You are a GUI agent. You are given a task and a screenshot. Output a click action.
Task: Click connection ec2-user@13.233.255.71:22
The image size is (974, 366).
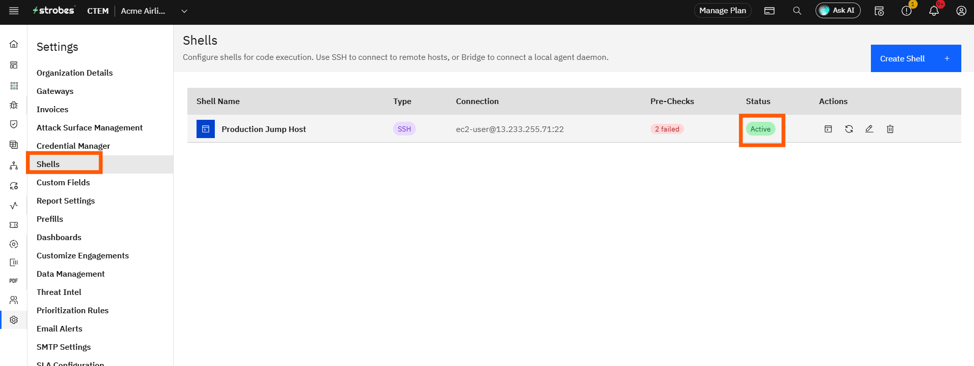click(509, 129)
